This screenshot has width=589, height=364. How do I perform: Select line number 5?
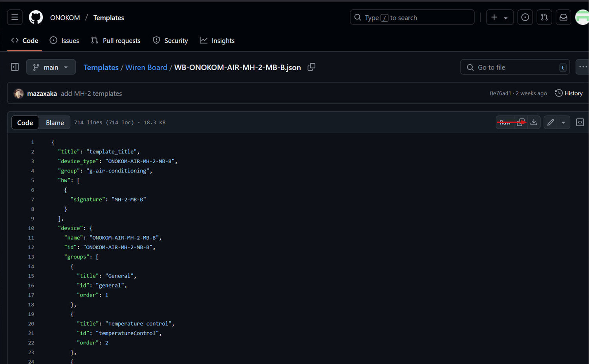coord(33,180)
